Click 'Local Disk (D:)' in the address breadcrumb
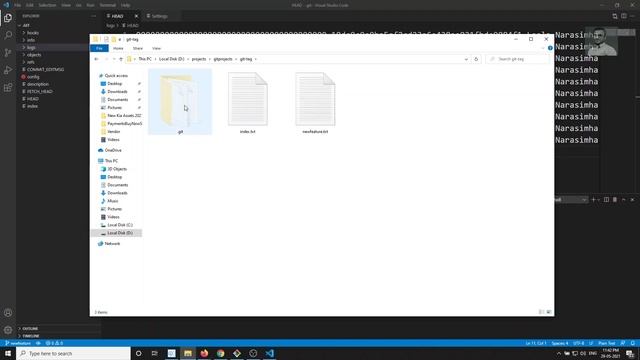640x360 pixels. tap(171, 59)
